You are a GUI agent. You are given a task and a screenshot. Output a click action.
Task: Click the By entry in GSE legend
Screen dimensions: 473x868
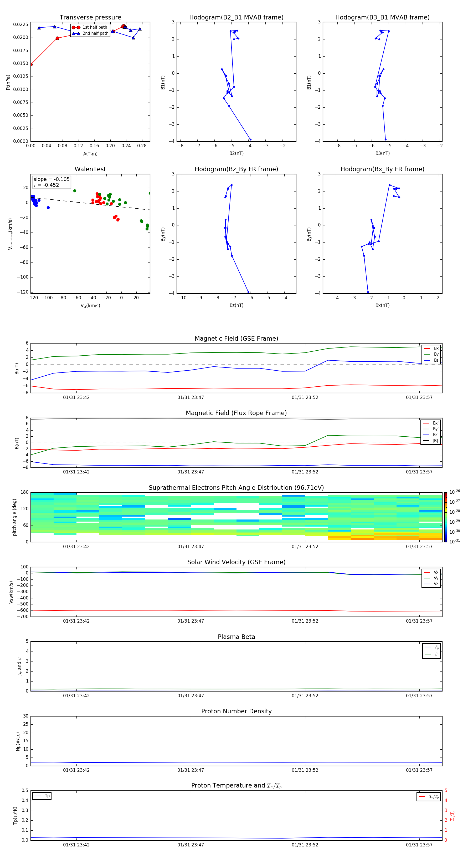coord(431,354)
